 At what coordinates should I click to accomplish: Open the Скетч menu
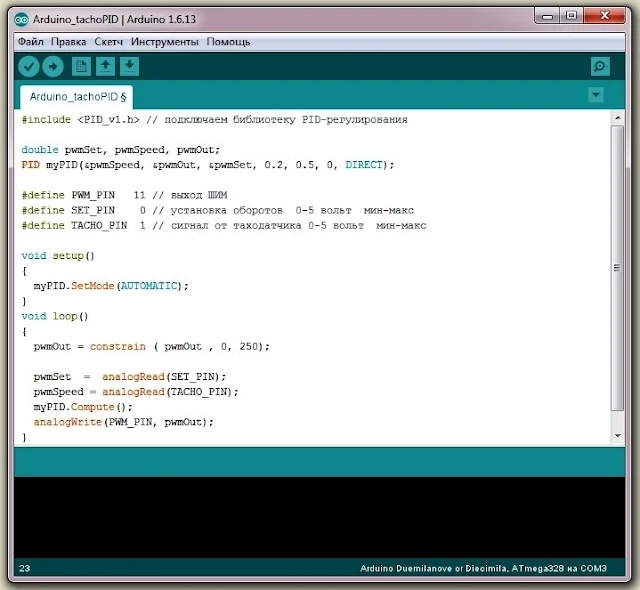[109, 42]
